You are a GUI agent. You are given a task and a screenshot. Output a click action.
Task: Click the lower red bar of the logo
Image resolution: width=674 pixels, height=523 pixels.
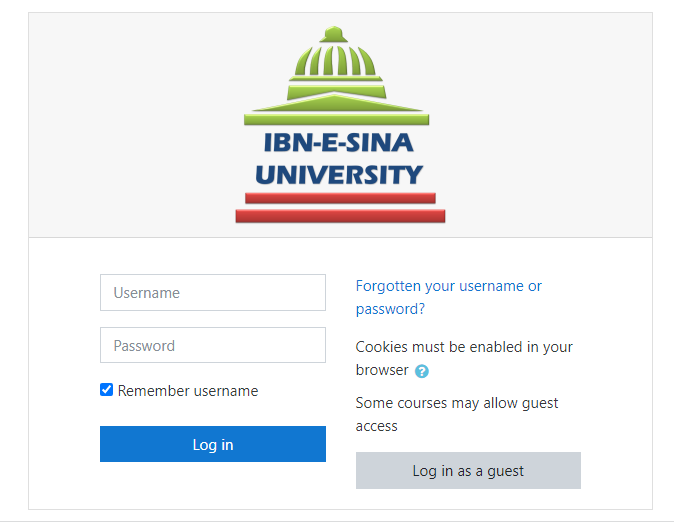click(x=340, y=215)
